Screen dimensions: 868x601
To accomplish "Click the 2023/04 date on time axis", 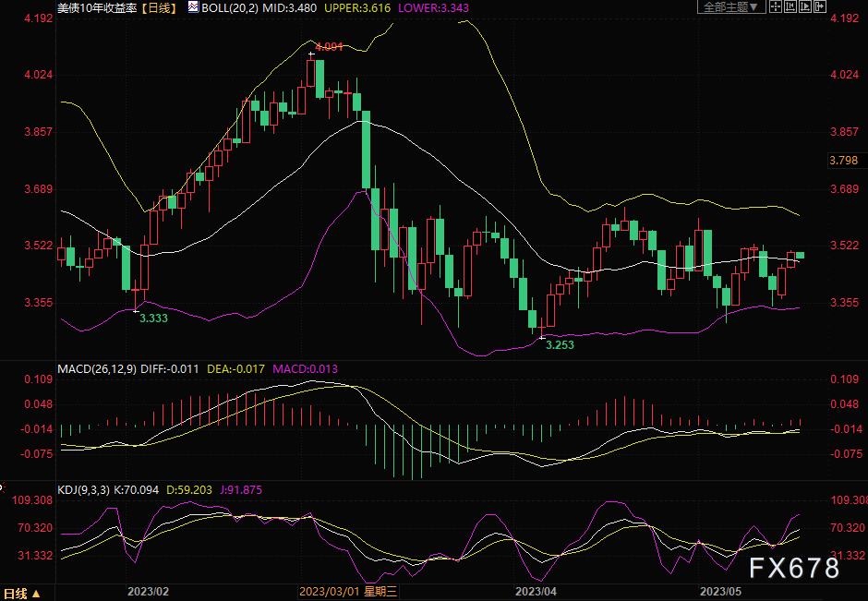I will 536,590.
